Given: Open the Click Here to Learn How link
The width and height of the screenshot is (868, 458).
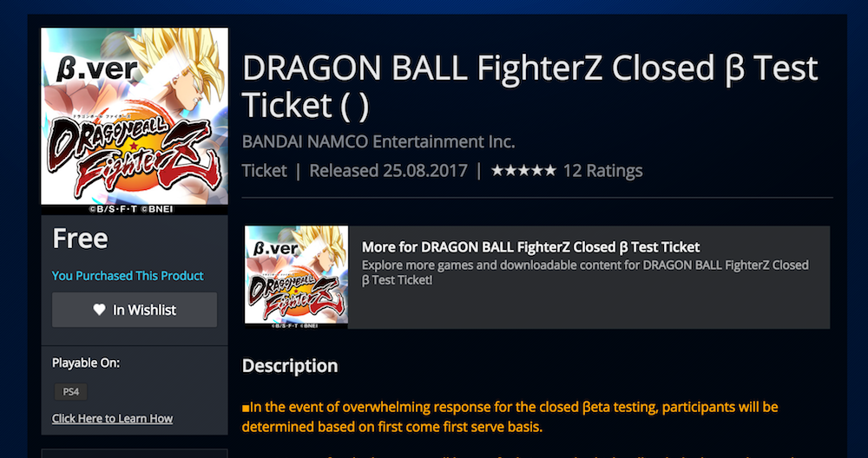Looking at the screenshot, I should click(x=112, y=418).
